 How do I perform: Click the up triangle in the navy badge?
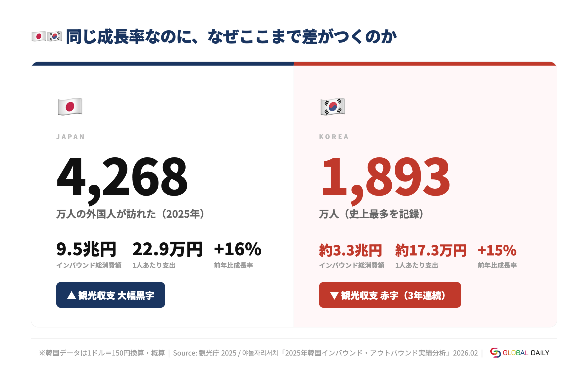pyautogui.click(x=71, y=295)
